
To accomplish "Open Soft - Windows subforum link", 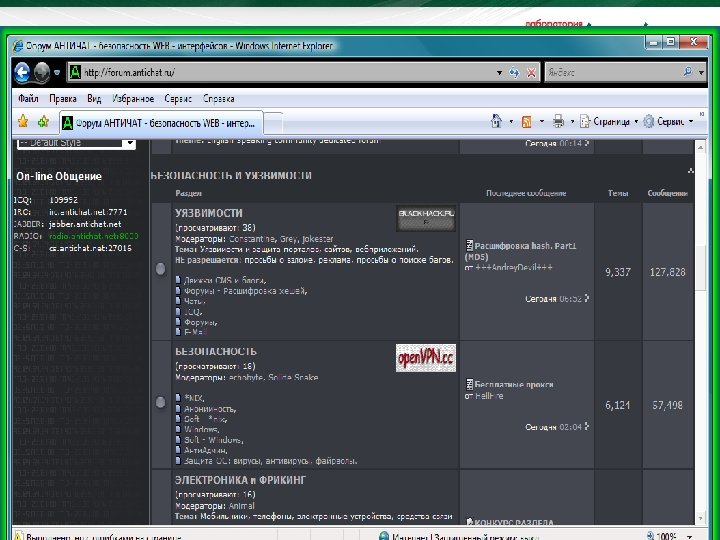I will coord(214,440).
